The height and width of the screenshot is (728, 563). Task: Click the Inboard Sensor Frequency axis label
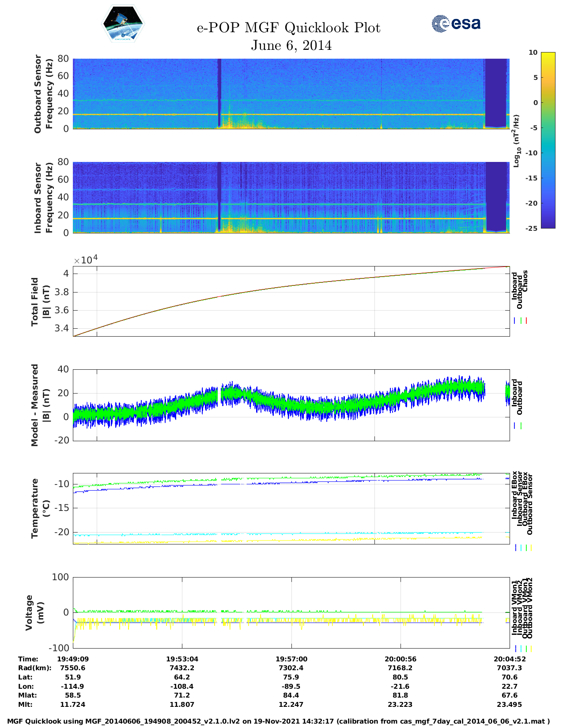pos(43,198)
